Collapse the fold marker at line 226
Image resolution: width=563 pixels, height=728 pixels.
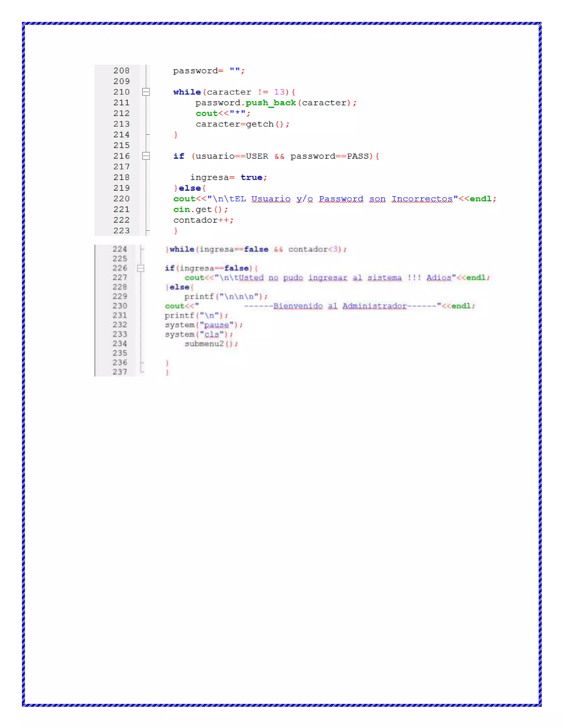tap(141, 268)
